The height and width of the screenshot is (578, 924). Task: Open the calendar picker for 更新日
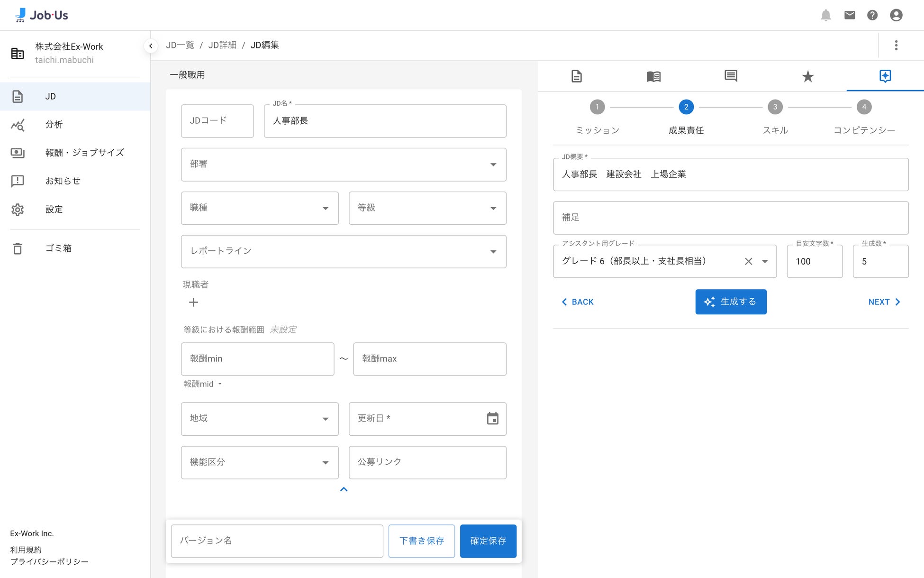[493, 419]
